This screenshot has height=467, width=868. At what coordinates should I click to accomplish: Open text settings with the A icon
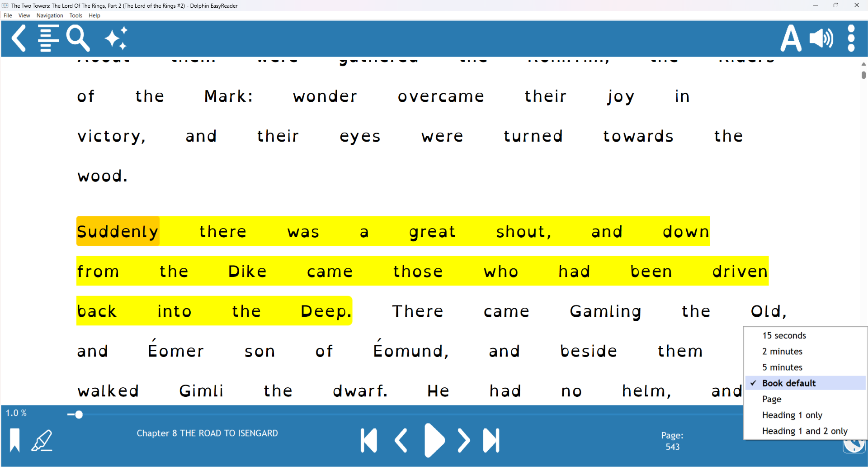click(x=791, y=38)
